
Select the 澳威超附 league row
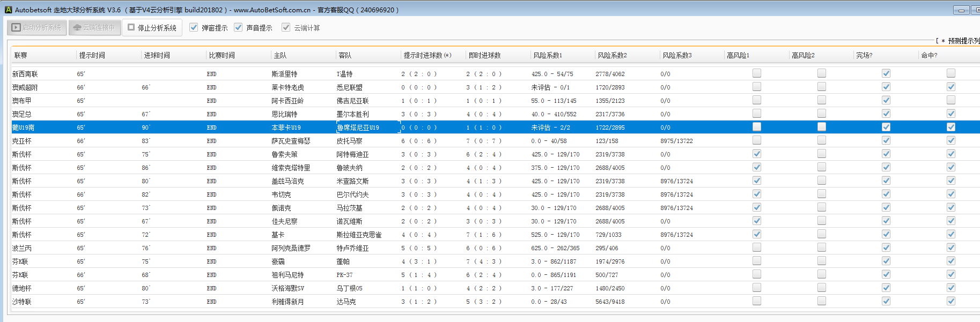25,87
